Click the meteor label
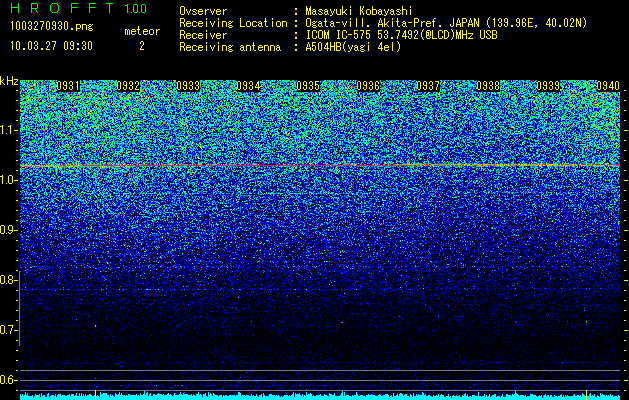 (142, 31)
